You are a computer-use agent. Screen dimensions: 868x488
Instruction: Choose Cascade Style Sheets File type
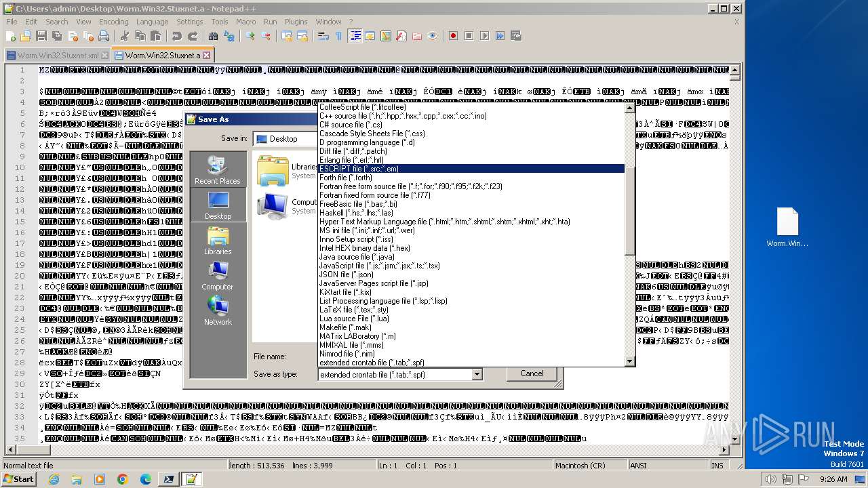[x=471, y=134]
